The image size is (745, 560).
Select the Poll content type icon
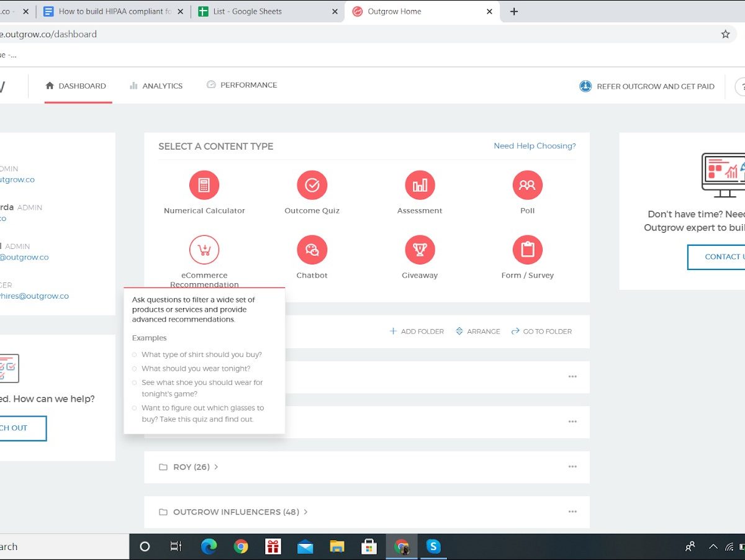click(527, 185)
